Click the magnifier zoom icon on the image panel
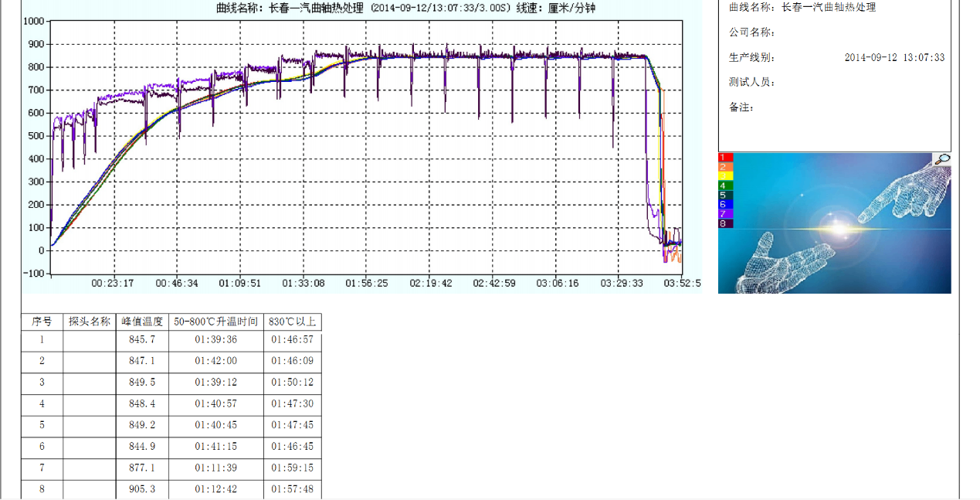The width and height of the screenshot is (980, 500). 941,159
